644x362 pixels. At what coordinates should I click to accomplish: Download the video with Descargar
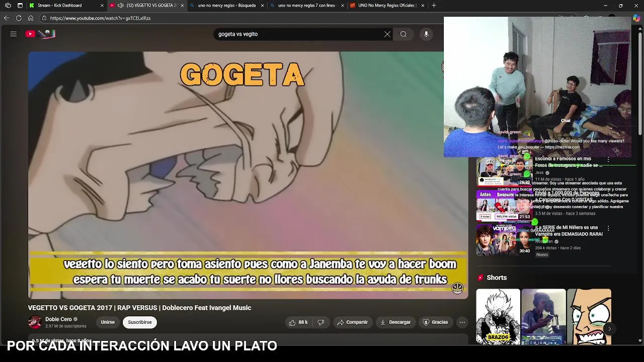tap(395, 322)
